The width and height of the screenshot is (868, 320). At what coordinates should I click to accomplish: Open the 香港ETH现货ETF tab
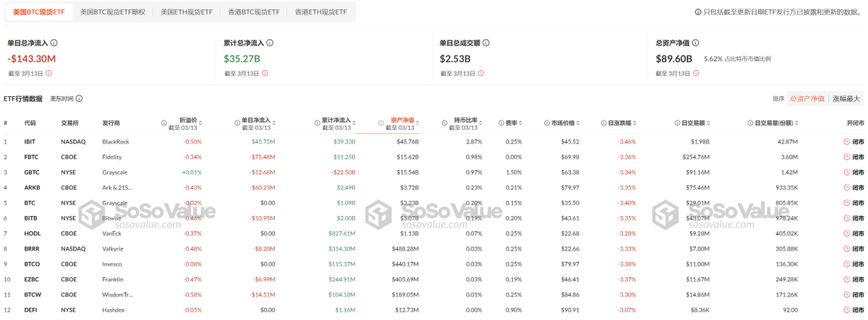[320, 12]
